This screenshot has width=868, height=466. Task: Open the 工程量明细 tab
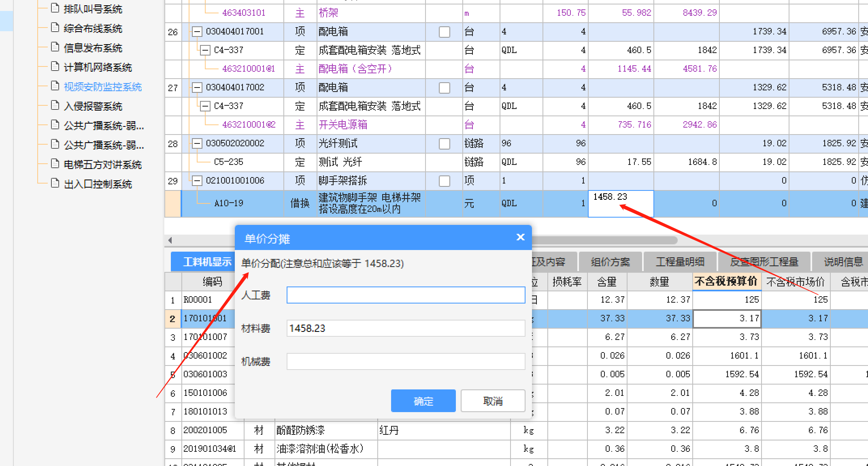coord(680,261)
